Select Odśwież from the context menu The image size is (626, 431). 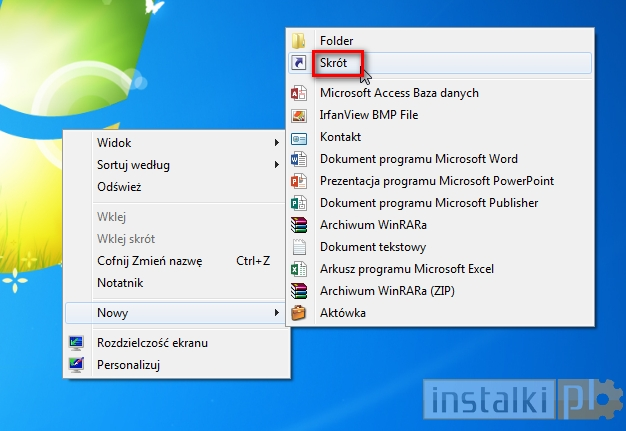pos(119,187)
